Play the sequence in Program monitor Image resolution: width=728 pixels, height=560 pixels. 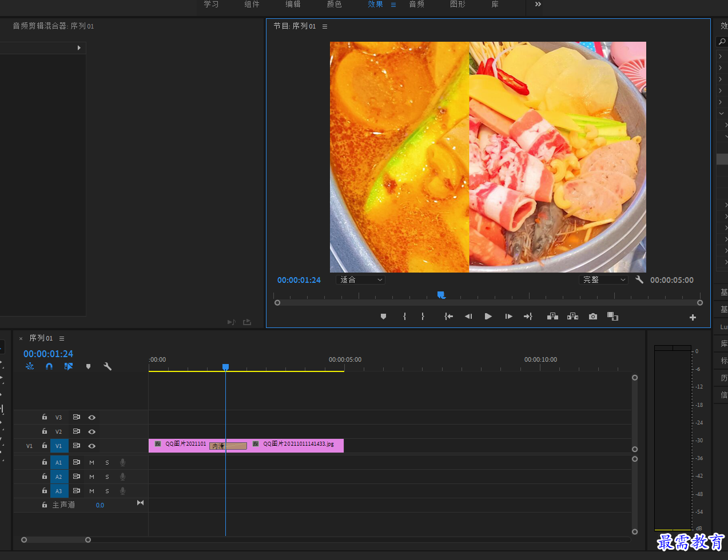(x=488, y=317)
